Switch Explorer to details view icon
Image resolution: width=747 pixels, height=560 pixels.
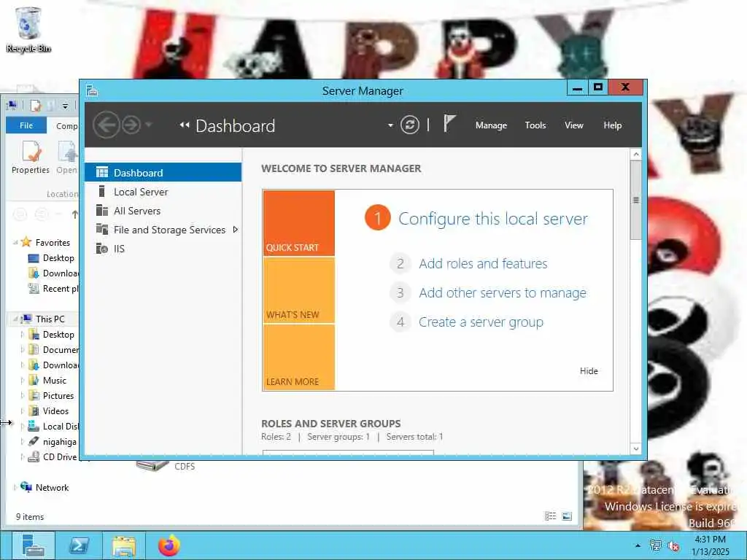(x=550, y=516)
